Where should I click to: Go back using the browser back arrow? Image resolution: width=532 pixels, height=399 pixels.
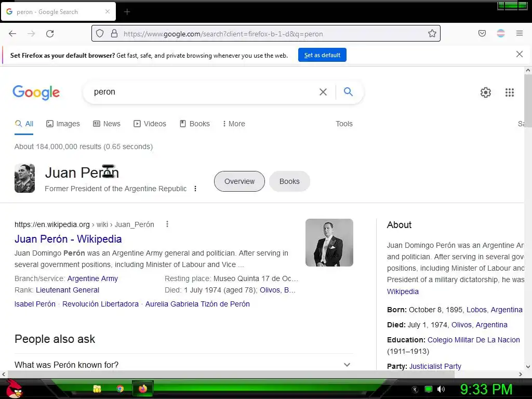point(12,34)
